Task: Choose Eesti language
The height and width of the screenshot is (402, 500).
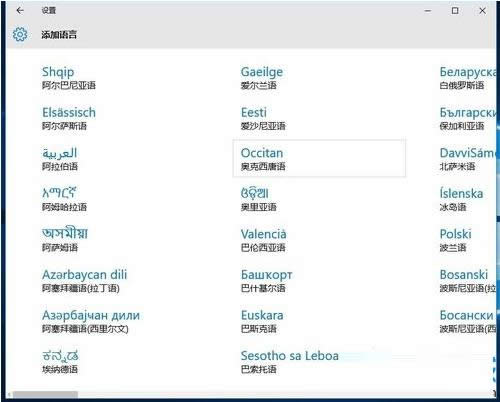Action: pyautogui.click(x=263, y=119)
